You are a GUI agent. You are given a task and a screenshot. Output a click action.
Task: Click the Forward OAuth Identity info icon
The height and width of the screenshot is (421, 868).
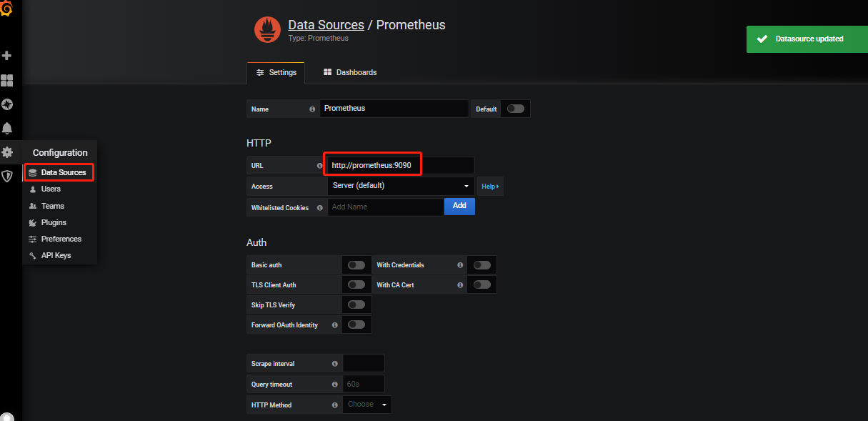click(335, 325)
